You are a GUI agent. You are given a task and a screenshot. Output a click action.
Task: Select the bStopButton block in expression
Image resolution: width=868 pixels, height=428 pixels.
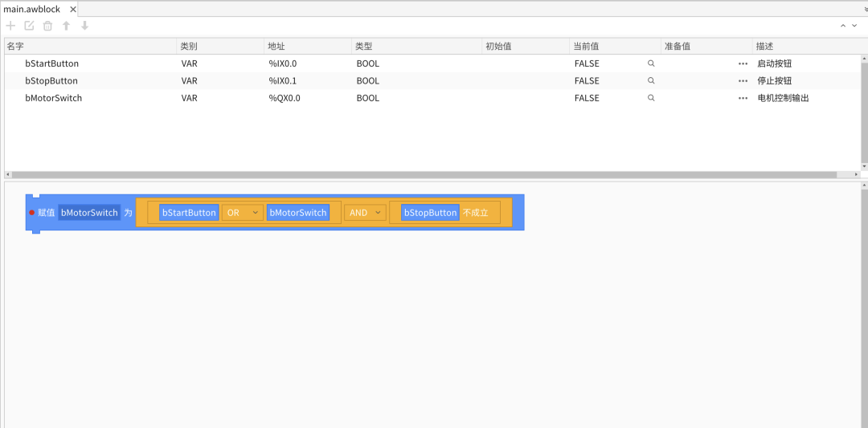click(x=430, y=212)
